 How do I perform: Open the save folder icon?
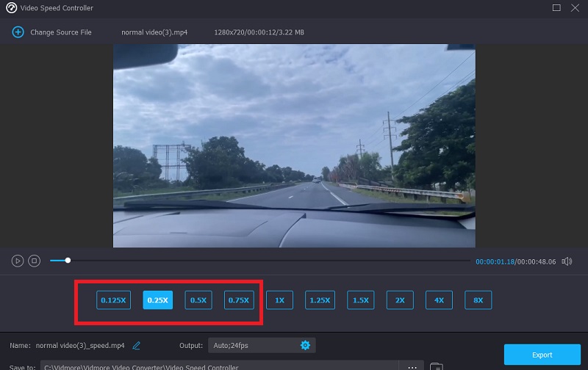(x=436, y=366)
